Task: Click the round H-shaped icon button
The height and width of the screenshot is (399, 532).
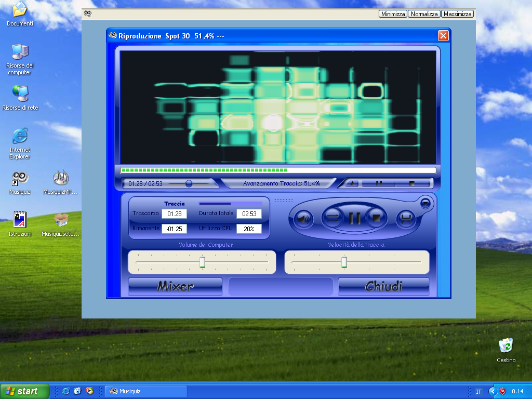Action: coord(406,219)
